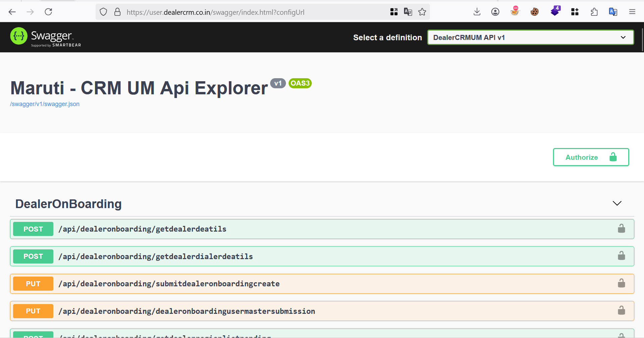The width and height of the screenshot is (644, 338).
Task: Click lock icon on dealeronboardingusermastersubmission endpoint
Action: click(621, 310)
